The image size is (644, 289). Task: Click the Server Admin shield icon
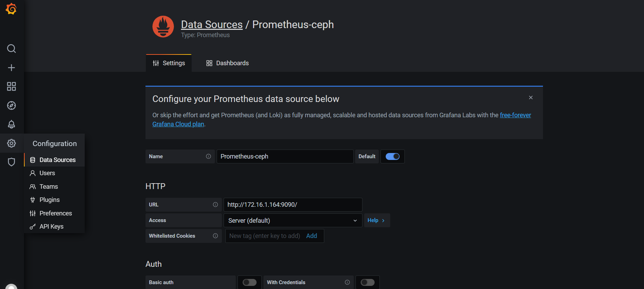coord(11,162)
